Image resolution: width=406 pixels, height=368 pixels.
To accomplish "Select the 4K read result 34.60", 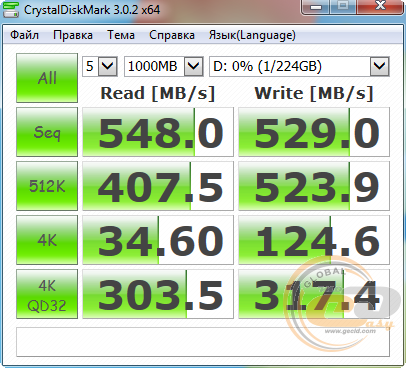I will [158, 240].
